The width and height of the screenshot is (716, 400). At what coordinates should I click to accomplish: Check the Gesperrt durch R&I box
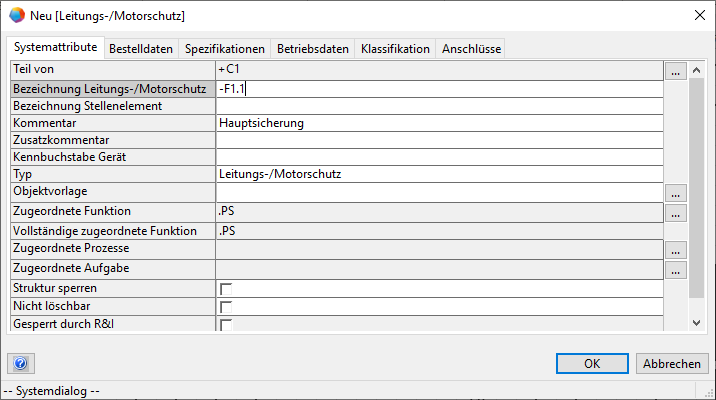(226, 324)
